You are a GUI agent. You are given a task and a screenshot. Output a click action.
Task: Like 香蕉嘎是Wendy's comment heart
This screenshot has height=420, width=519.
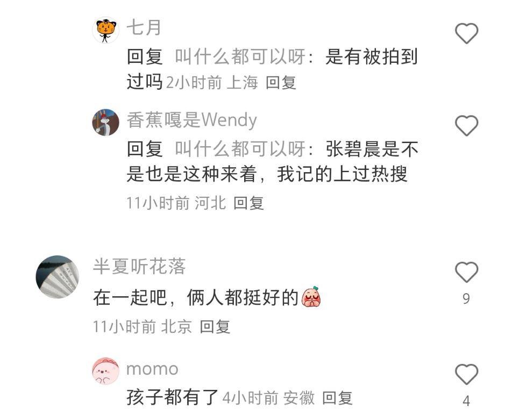(x=466, y=126)
